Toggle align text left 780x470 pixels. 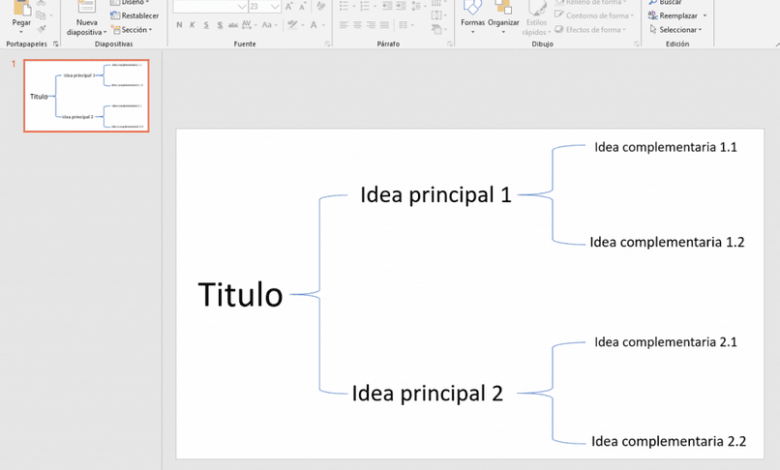(x=344, y=25)
